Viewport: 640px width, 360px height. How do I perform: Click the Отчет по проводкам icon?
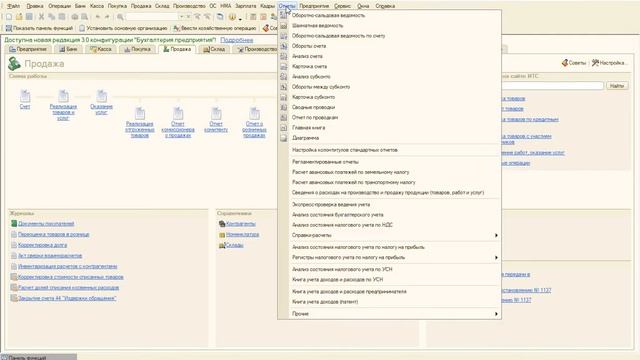pos(284,118)
